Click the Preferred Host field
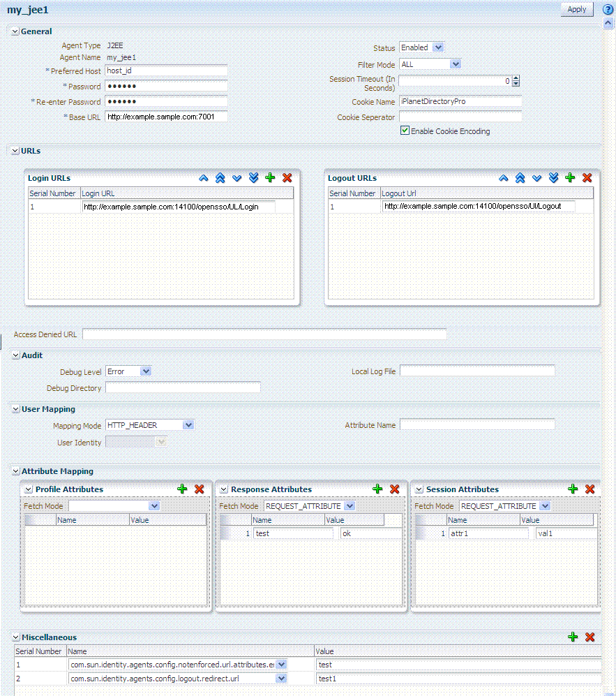This screenshot has height=696, width=616. 166,71
